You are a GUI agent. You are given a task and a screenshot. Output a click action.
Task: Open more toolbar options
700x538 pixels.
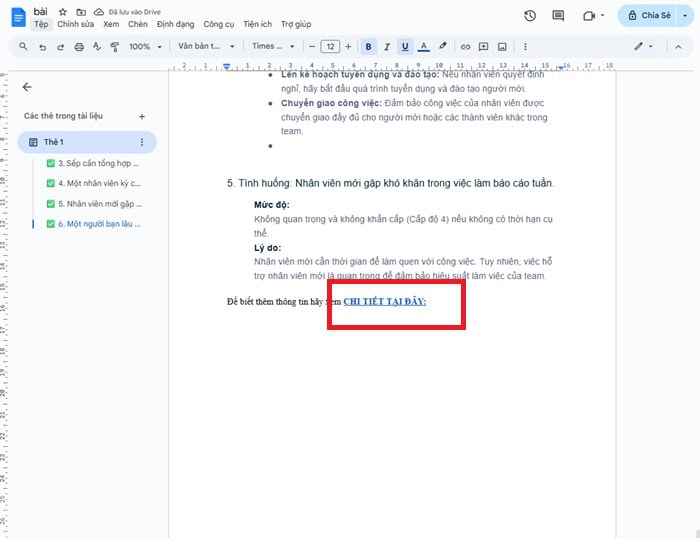coord(525,46)
